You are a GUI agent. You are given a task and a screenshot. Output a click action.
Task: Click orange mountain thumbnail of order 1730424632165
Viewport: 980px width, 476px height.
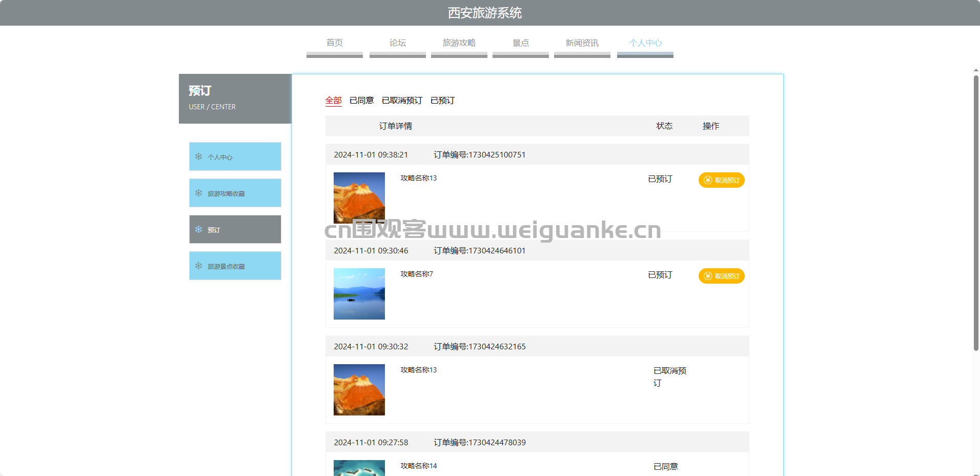click(359, 390)
